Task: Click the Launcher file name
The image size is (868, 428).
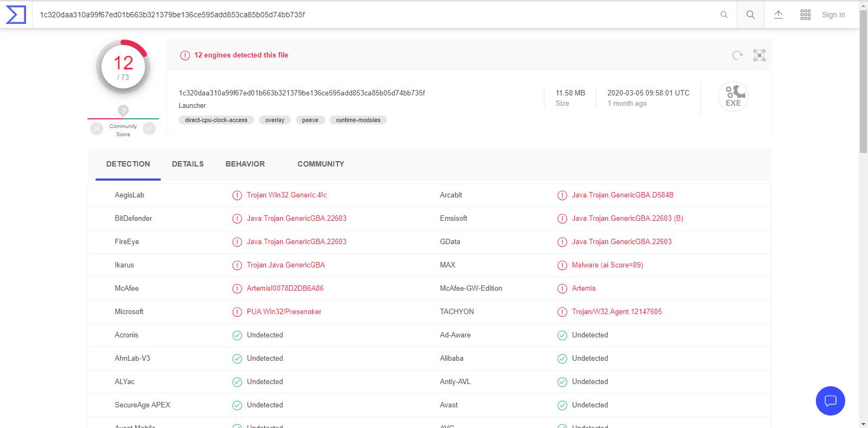Action: coord(192,106)
